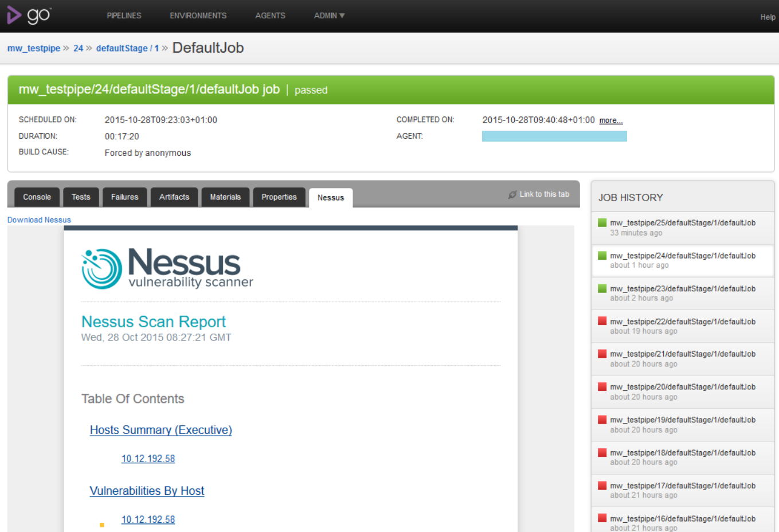779x532 pixels.
Task: Open the Help link
Action: point(768,17)
